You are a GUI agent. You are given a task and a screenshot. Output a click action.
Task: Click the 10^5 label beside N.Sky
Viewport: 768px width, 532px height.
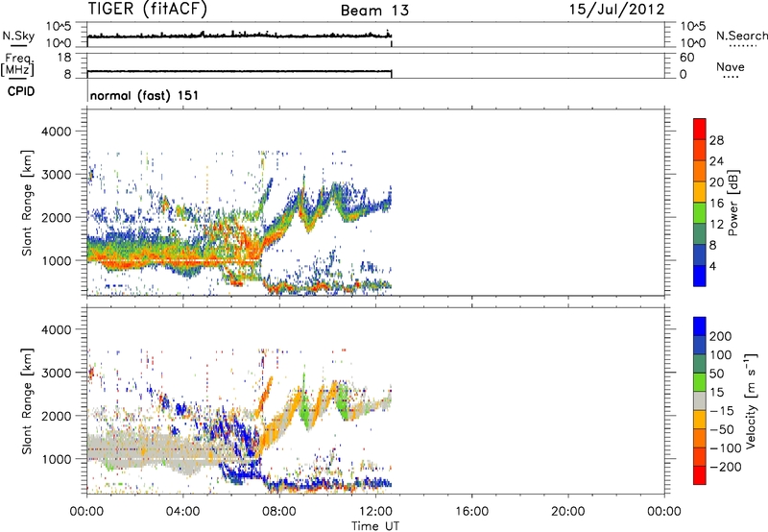[59, 26]
